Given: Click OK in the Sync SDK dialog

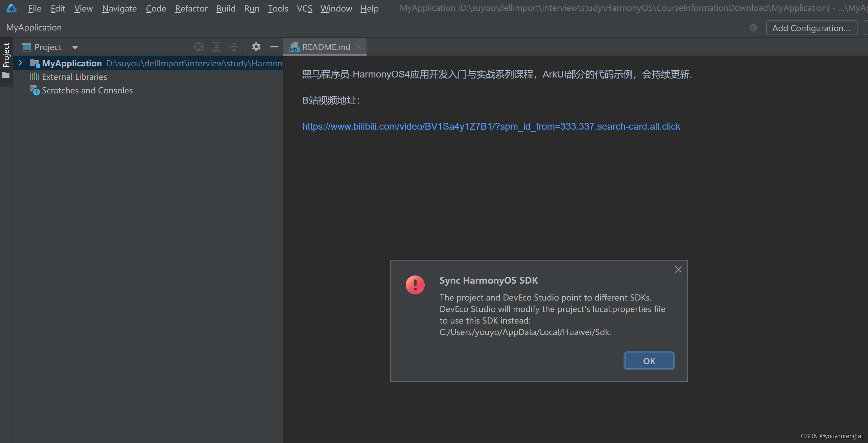Looking at the screenshot, I should coord(649,361).
